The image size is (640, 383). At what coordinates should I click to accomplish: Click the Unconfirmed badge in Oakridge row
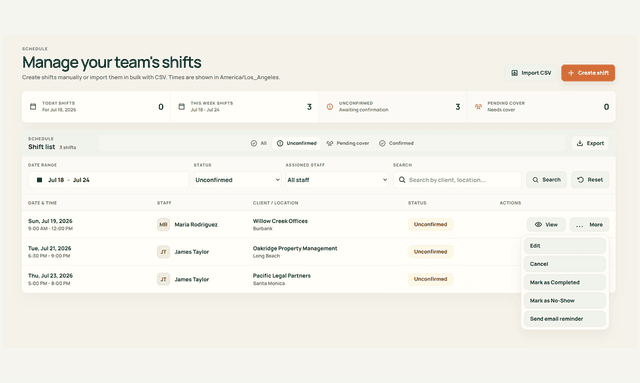[x=431, y=252]
